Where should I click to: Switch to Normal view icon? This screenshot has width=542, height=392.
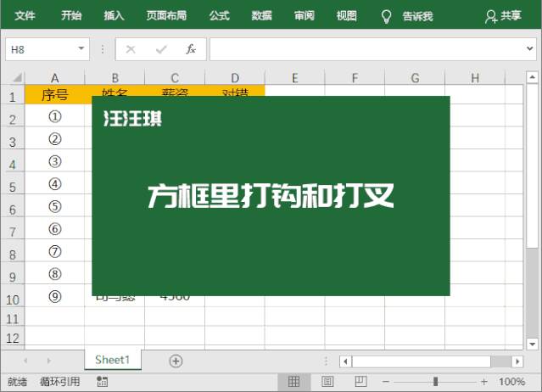(x=293, y=382)
